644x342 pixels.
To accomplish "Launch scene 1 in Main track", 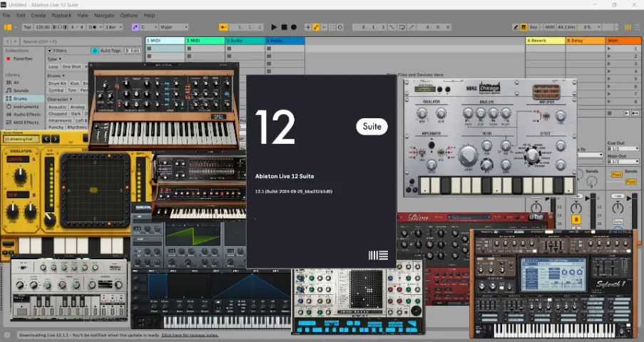I will tap(609, 48).
